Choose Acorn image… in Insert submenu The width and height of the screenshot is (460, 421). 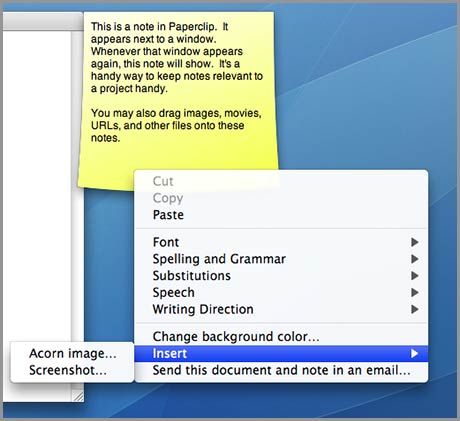point(72,353)
